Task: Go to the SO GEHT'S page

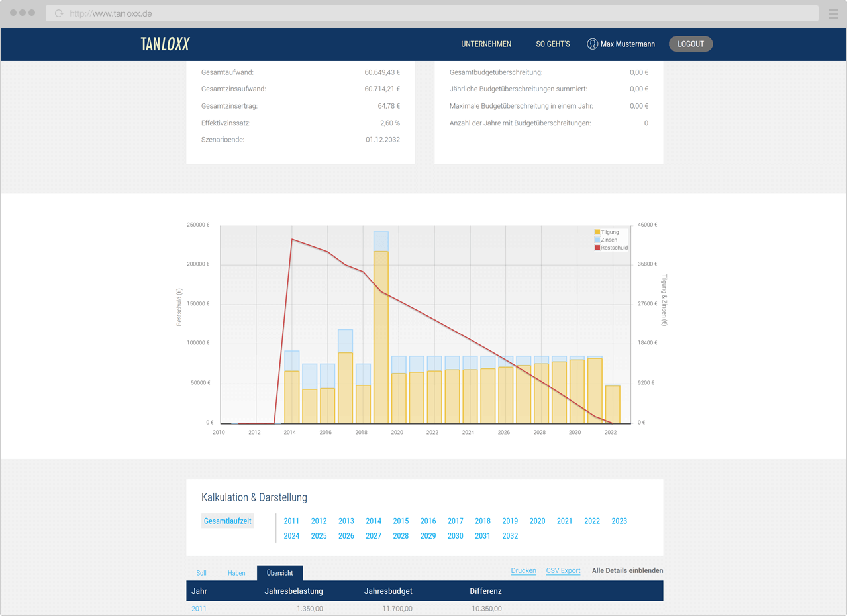Action: tap(552, 44)
